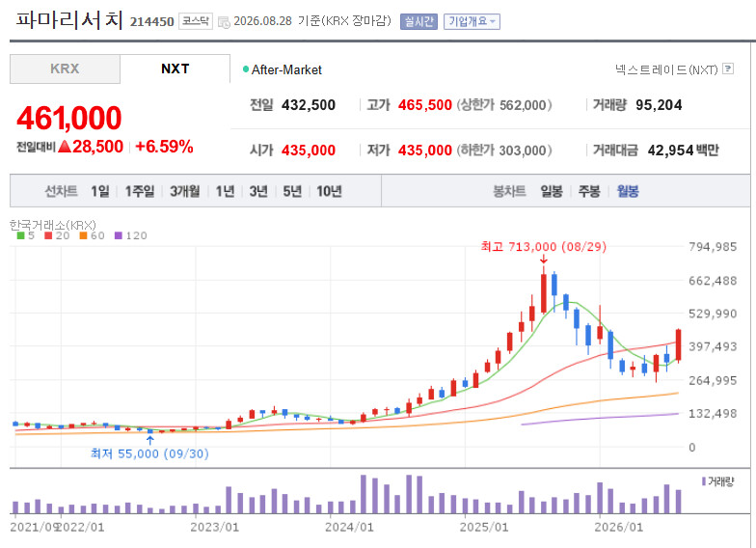Viewport: 756px width, 548px height.
Task: Click the +6.59% change value
Action: 164,147
